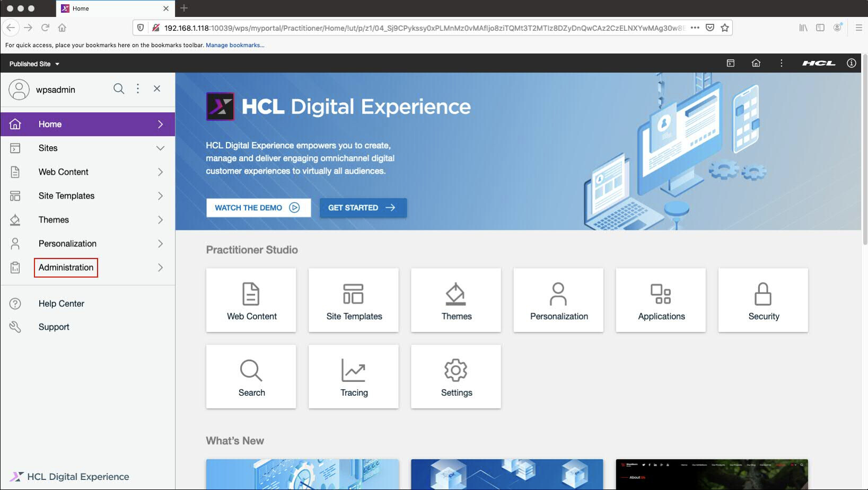Click the information icon next to HCL logo
Image resolution: width=868 pixels, height=490 pixels.
coord(852,63)
